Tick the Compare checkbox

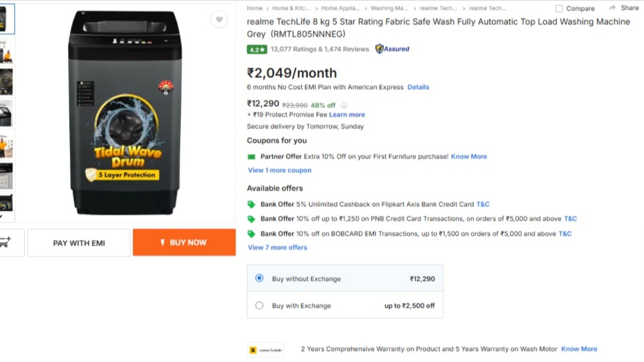[x=559, y=9]
